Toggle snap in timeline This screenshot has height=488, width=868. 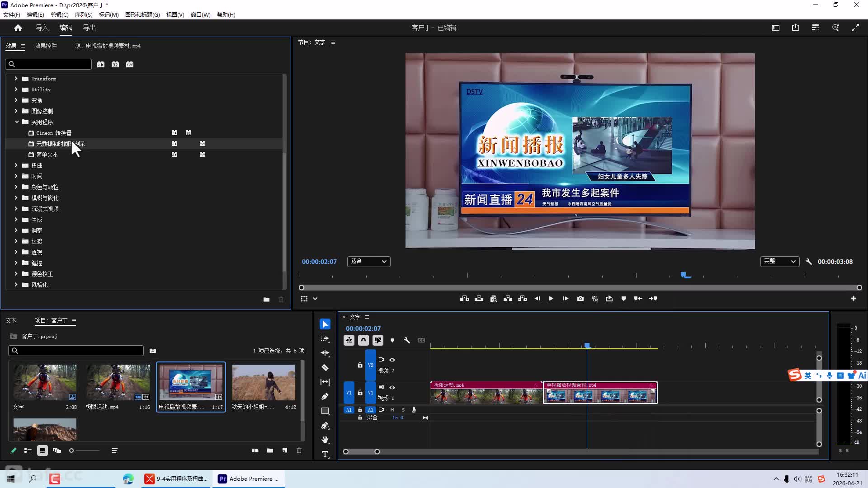(363, 340)
